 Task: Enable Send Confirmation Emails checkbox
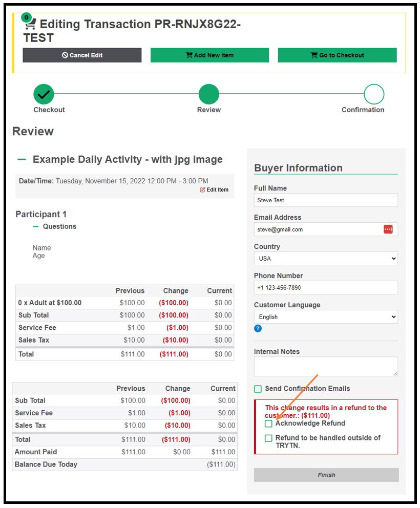click(258, 389)
